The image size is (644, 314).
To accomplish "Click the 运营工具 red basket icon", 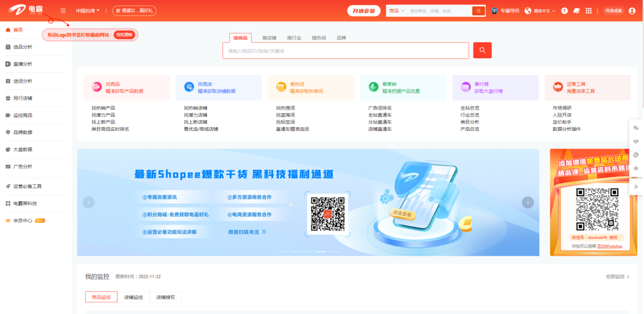I will point(558,87).
